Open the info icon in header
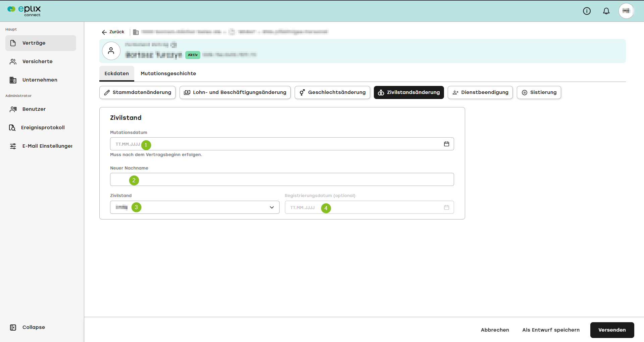The width and height of the screenshot is (644, 342). 587,11
